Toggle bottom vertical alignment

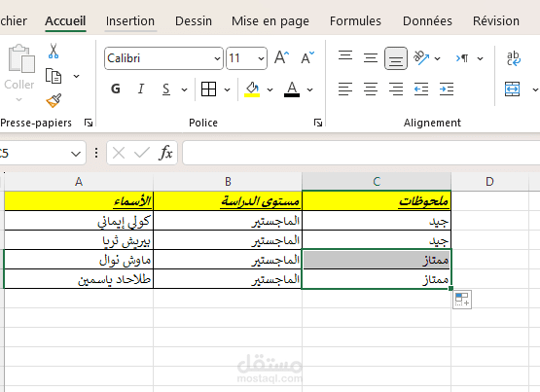pos(396,58)
